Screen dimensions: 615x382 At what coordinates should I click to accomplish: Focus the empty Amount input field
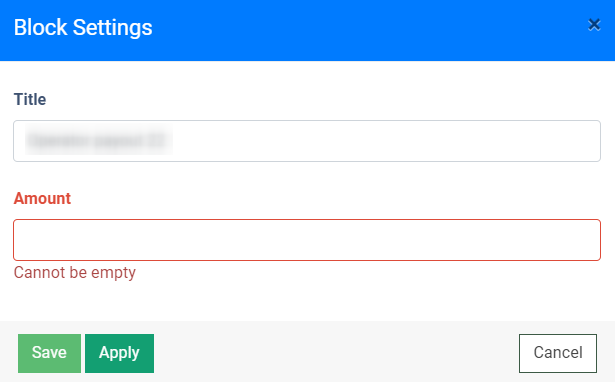(307, 240)
